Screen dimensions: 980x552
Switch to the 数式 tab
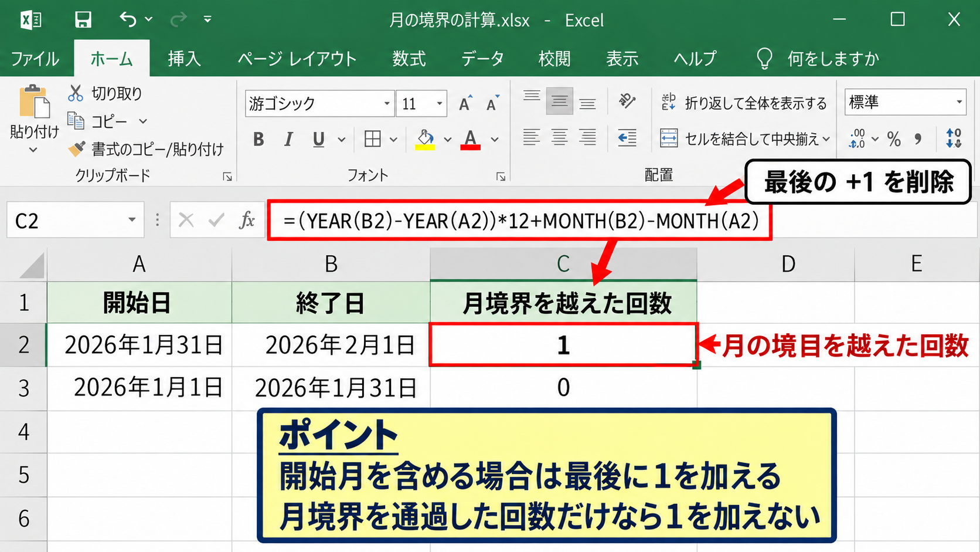[x=409, y=59]
